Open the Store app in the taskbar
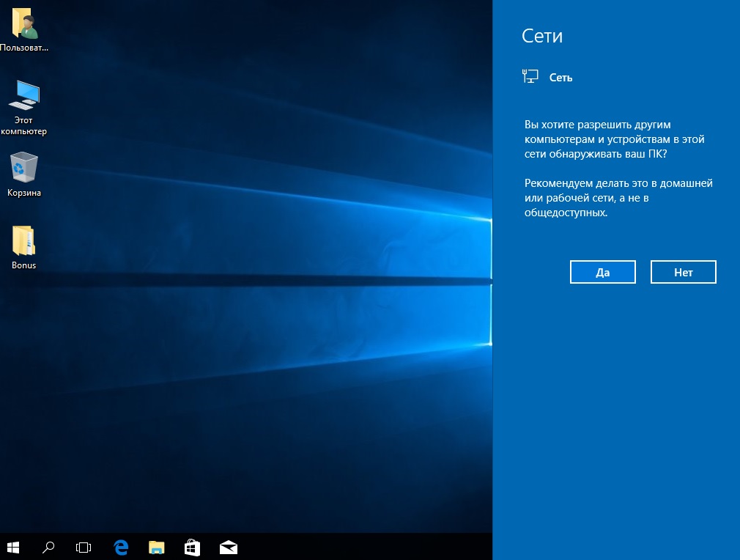740x560 pixels. pos(193,547)
